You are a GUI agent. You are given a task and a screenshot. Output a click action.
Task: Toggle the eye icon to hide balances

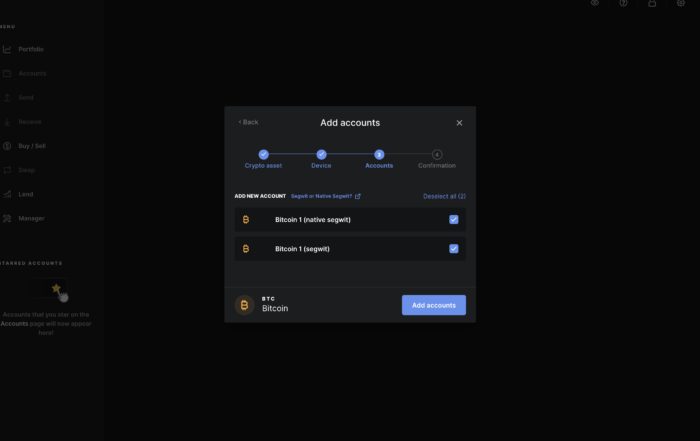point(595,4)
